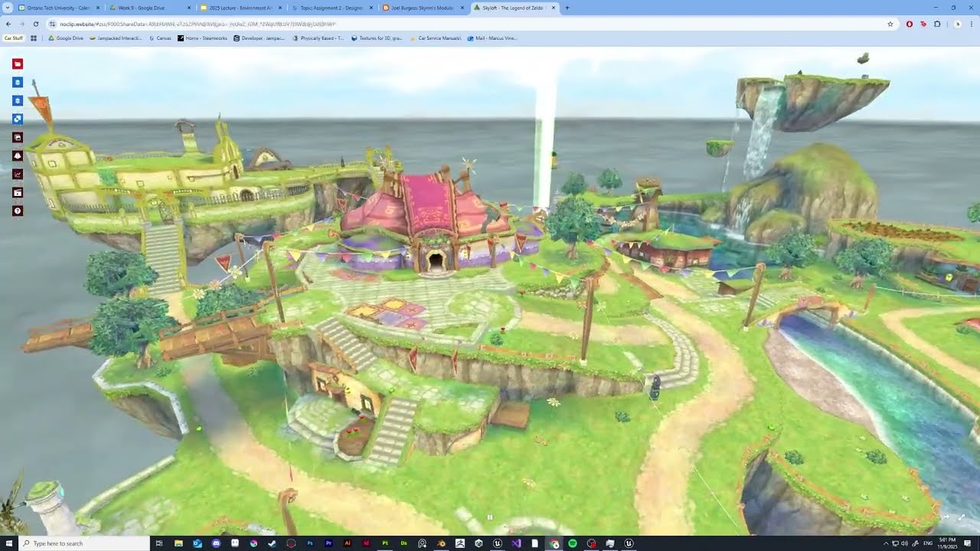This screenshot has width=980, height=551.
Task: Open the Developer - Jampacked bookmark
Action: 259,37
